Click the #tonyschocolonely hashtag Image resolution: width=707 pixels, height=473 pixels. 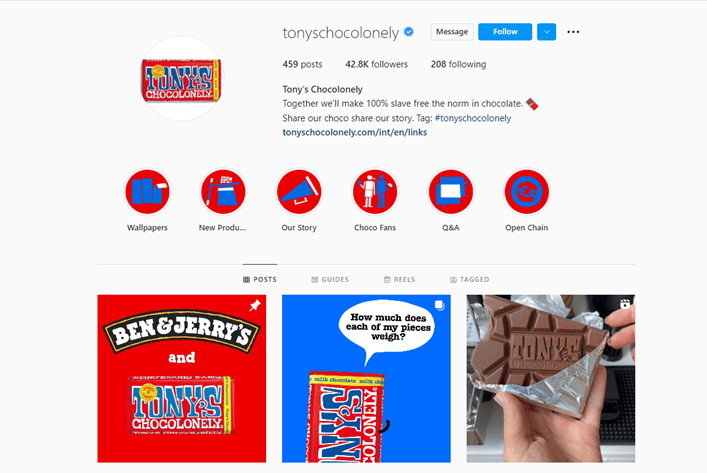pos(473,118)
